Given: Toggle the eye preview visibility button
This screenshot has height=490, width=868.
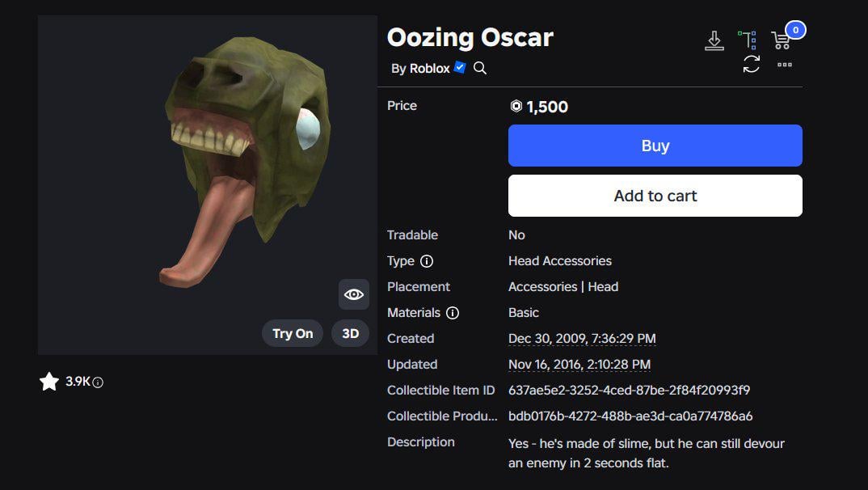Looking at the screenshot, I should point(354,294).
